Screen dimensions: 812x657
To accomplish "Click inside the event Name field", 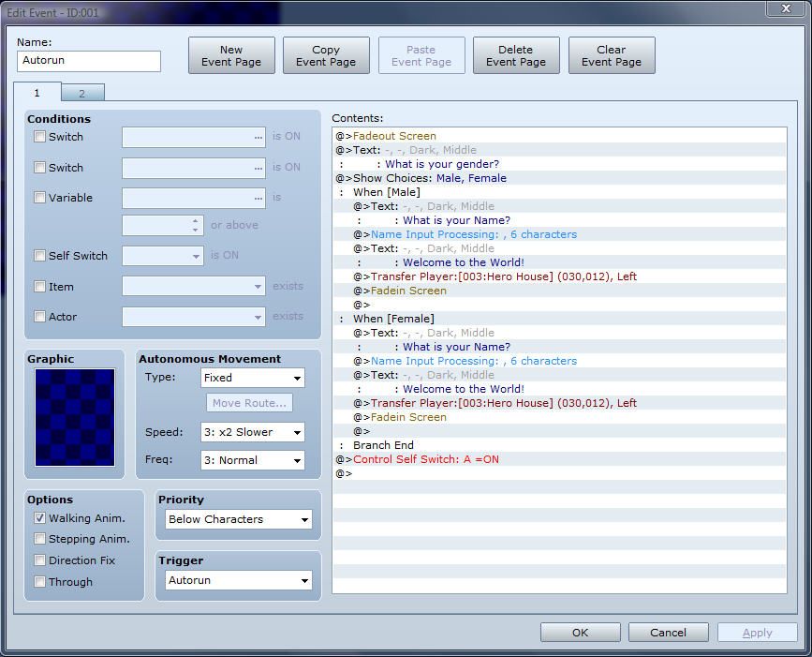I will coord(89,61).
